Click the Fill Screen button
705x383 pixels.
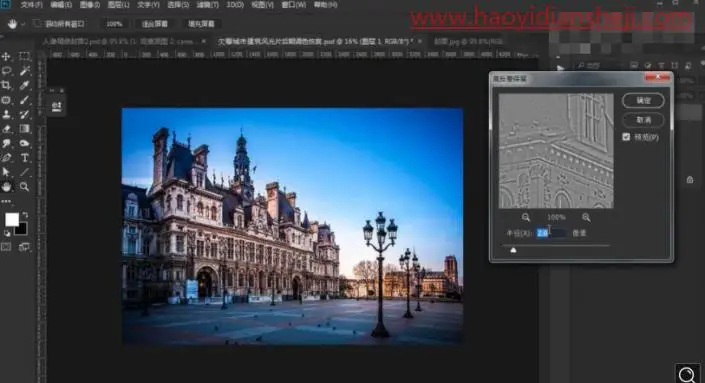(x=201, y=24)
